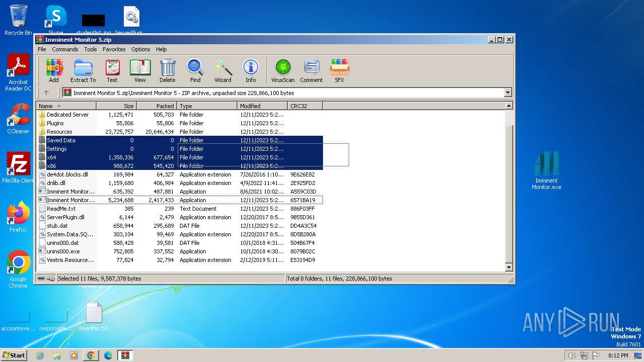Sort by Packed column header
Viewport: 644px width, 362px height.
coord(156,106)
